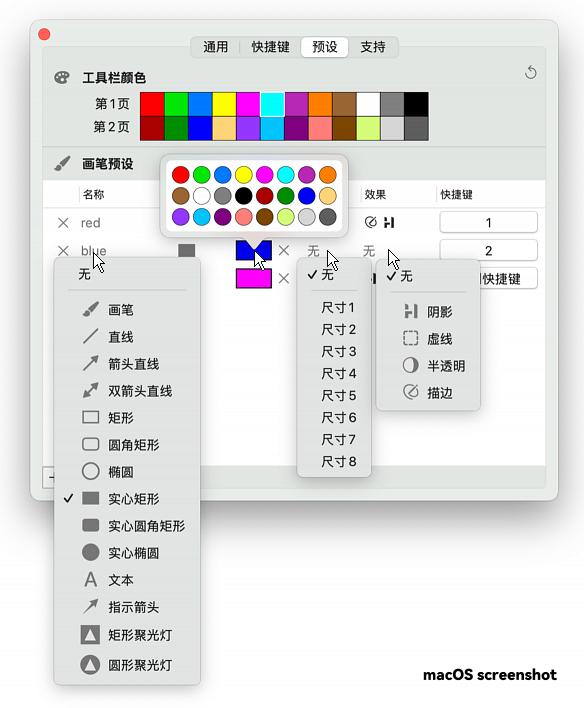Image resolution: width=584 pixels, height=708 pixels.
Task: Open effect icons dropdown in red row
Action: click(379, 223)
